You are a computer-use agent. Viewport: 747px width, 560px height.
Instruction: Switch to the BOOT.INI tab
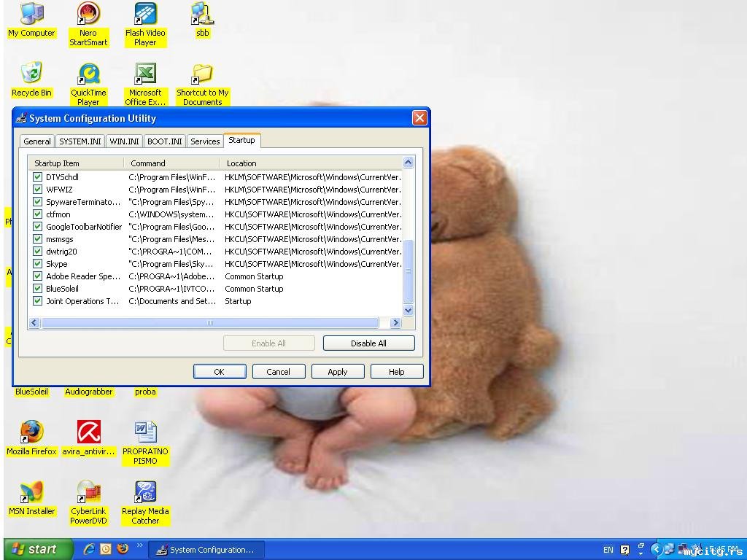coord(164,141)
